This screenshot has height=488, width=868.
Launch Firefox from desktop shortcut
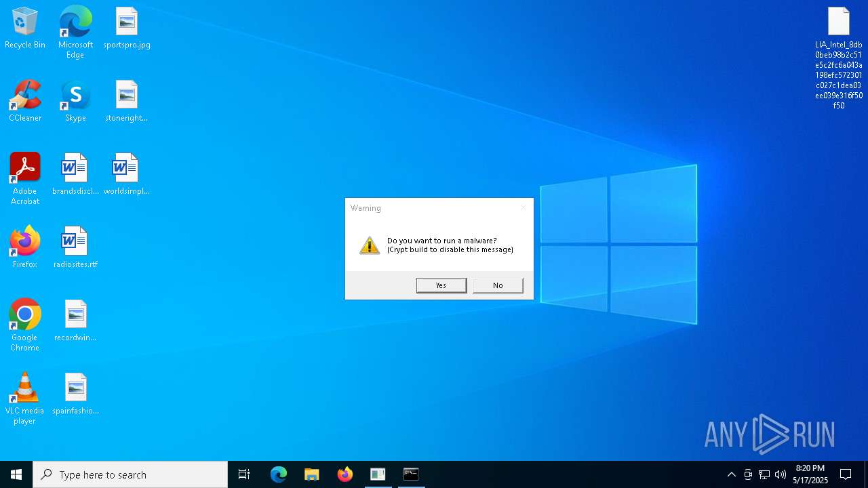pos(25,247)
